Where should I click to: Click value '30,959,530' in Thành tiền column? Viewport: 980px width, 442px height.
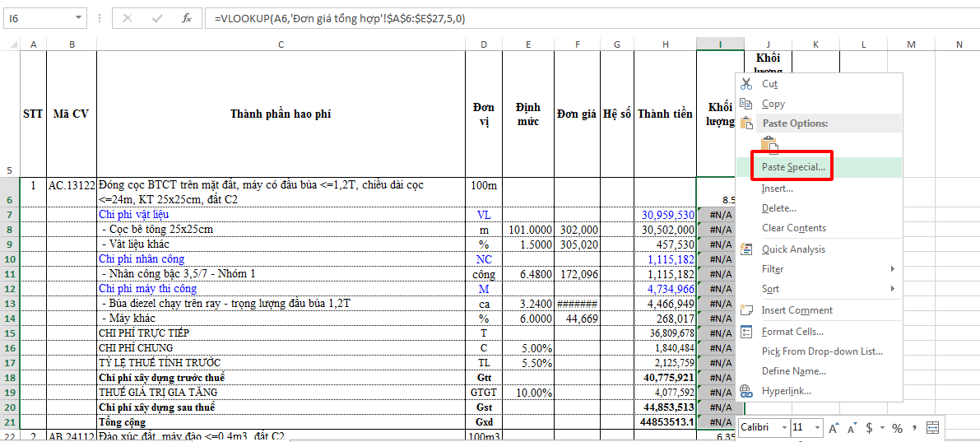[x=666, y=215]
